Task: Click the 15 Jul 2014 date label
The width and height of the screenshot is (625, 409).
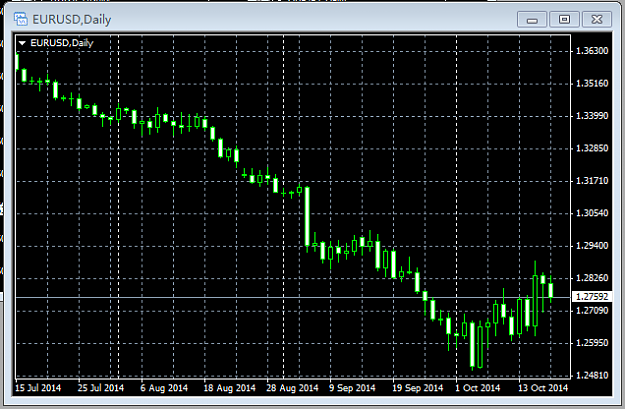Action: coord(38,387)
